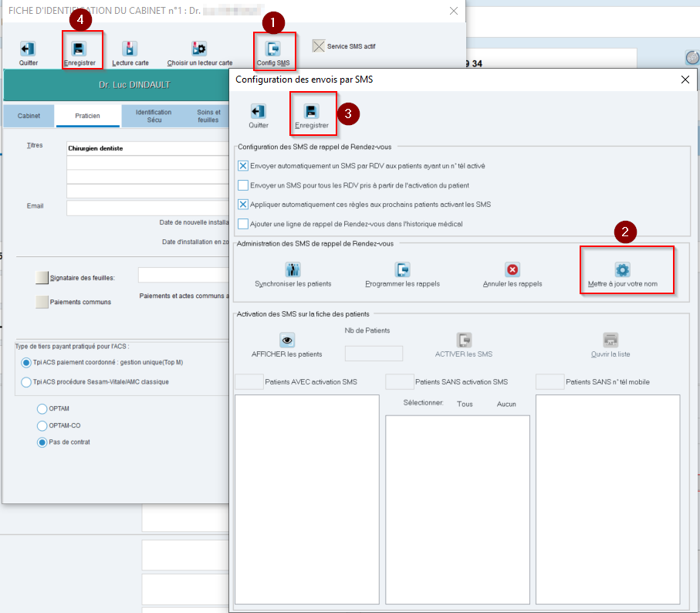Click Quitter icon in the cabinet identification window
The height and width of the screenshot is (613, 700).
[x=28, y=49]
